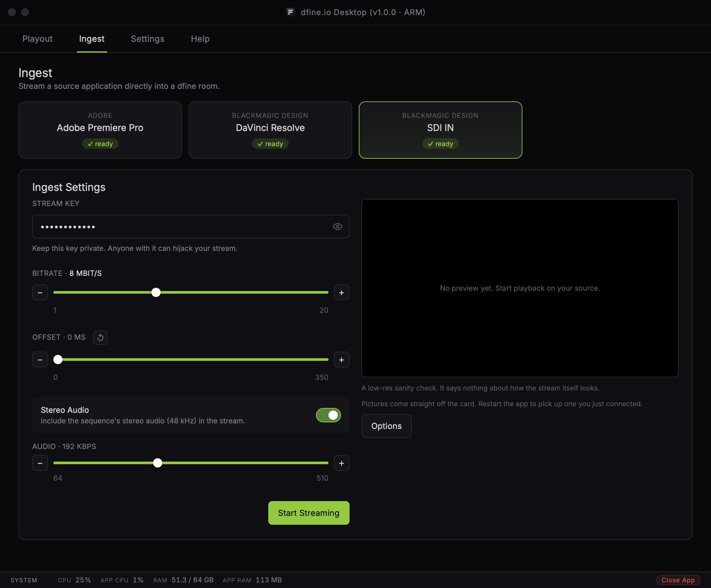Click the RAM 51.3 / 64 GB readout
This screenshot has height=588, width=711.
pyautogui.click(x=183, y=580)
